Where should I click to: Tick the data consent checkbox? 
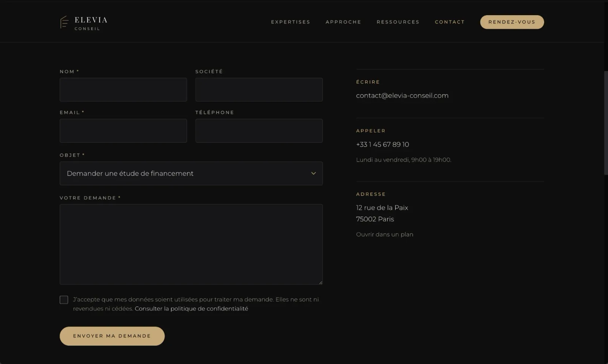pos(64,300)
